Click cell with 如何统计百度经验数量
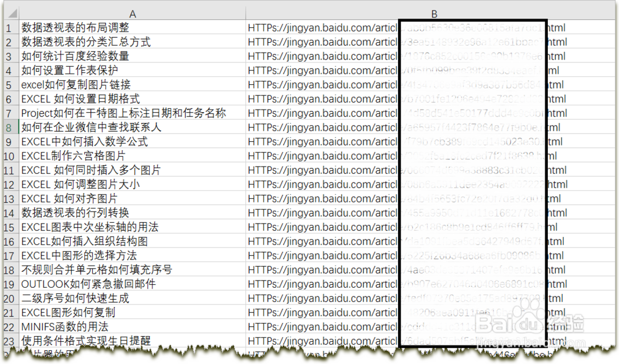Screen dimensions: 619x364 (x=132, y=56)
